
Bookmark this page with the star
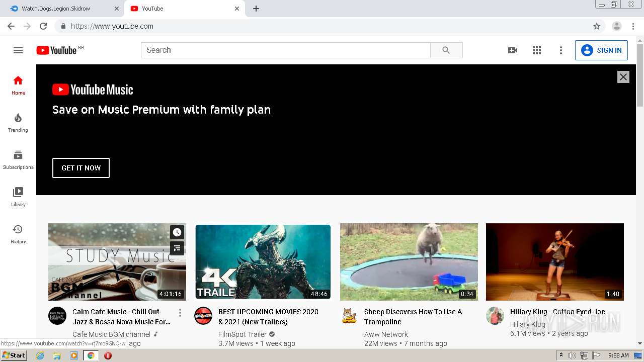(x=597, y=26)
